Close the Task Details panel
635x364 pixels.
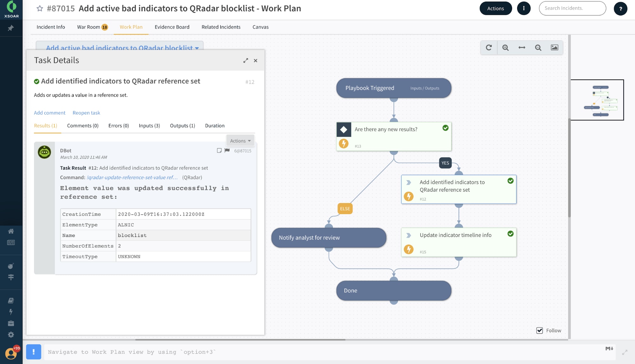255,60
